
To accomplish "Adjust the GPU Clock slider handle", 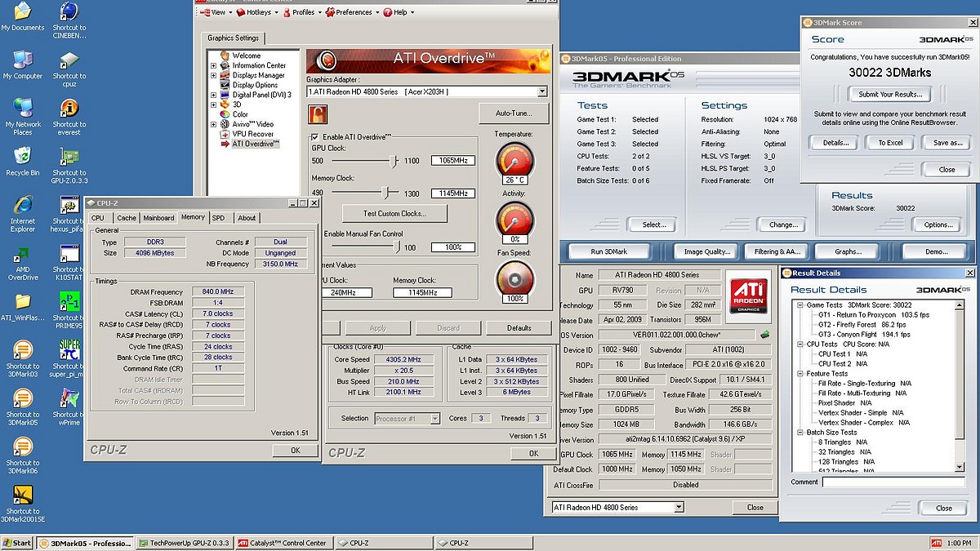I will tap(393, 161).
